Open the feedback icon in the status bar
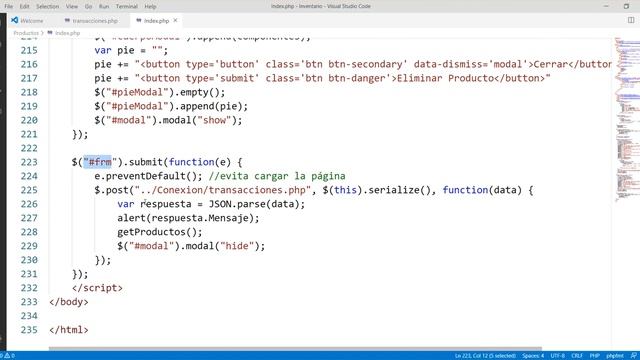Viewport: 640px width, 360px height. [633, 356]
